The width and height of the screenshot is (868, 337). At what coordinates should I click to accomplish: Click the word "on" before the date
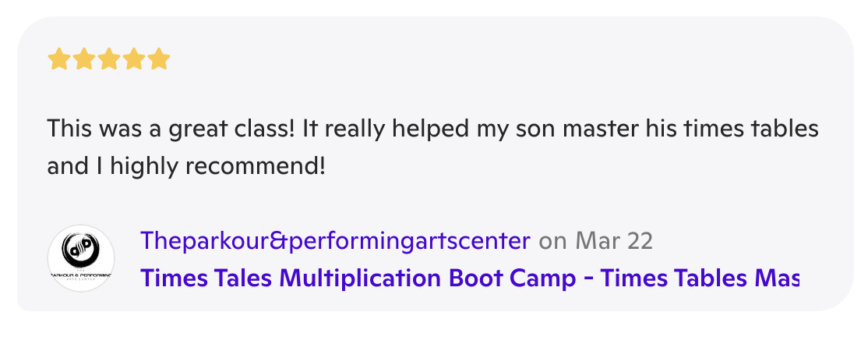(x=552, y=241)
